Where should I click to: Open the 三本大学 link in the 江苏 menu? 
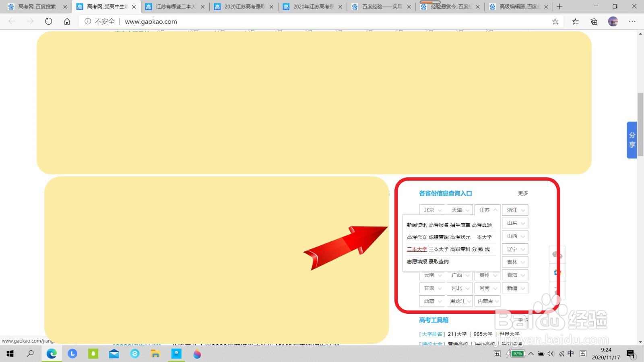(439, 249)
